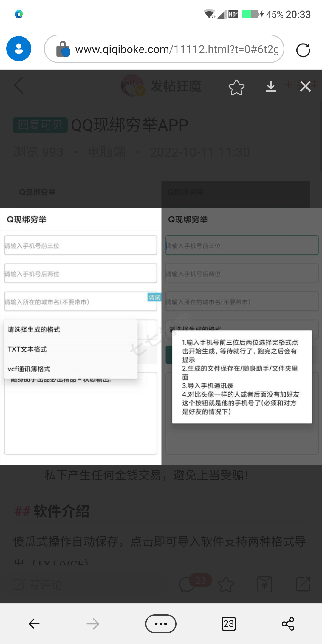Focus the left 请输入手机号后两位 field
The width and height of the screenshot is (322, 644).
[x=80, y=273]
